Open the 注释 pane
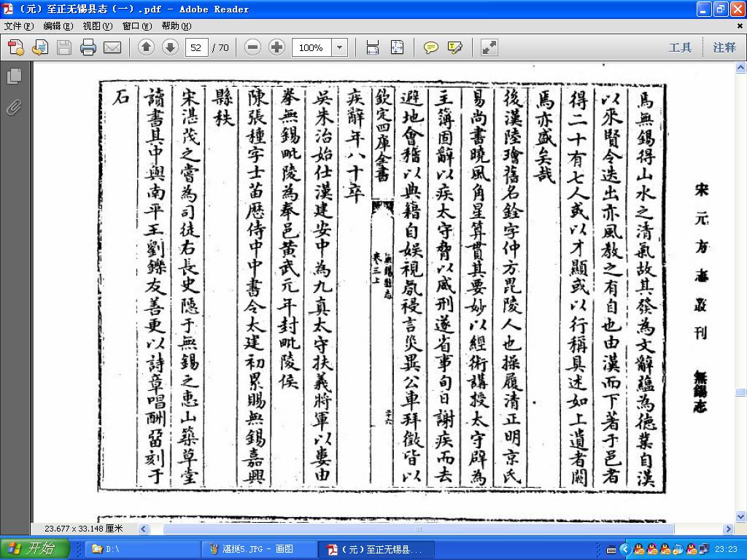The height and width of the screenshot is (560, 747). (724, 47)
